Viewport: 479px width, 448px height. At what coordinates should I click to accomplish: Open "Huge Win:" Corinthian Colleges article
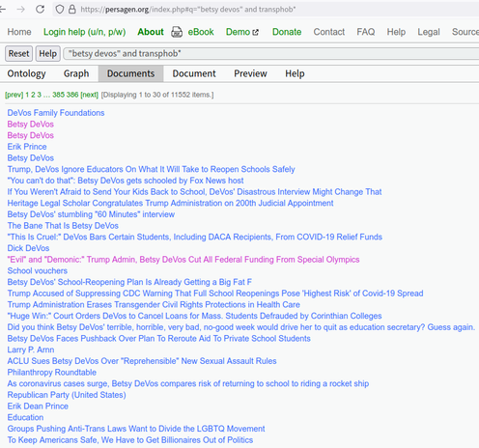tap(194, 316)
